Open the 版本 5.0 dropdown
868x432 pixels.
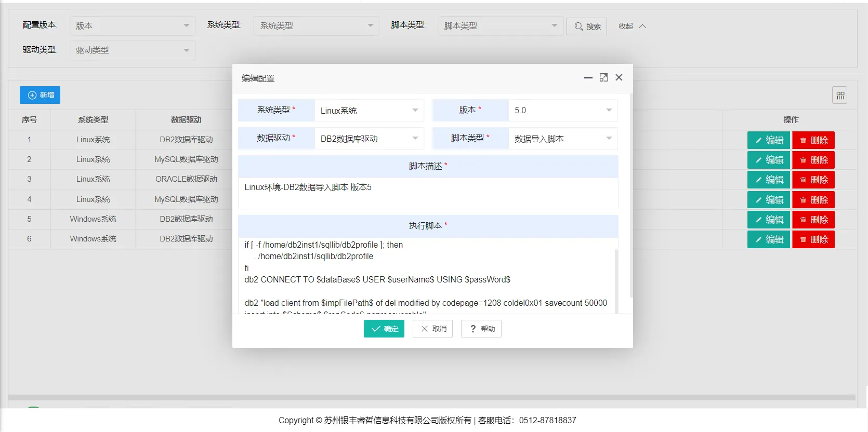coord(562,111)
